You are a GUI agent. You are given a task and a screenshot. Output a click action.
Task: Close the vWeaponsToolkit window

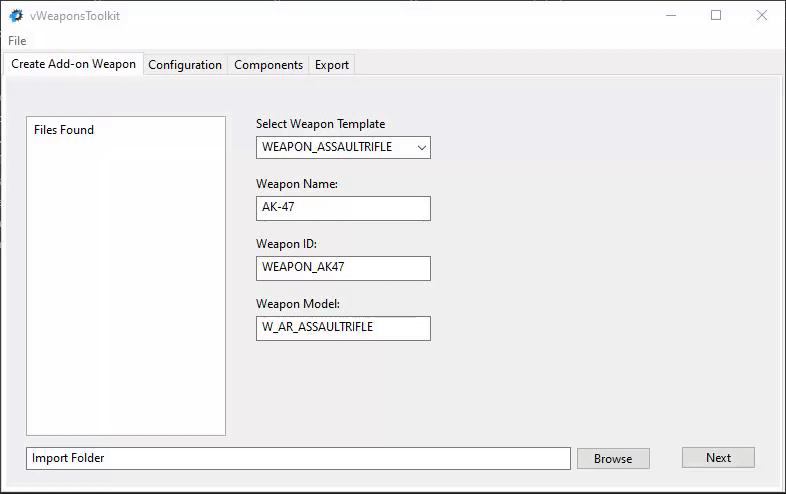point(762,16)
